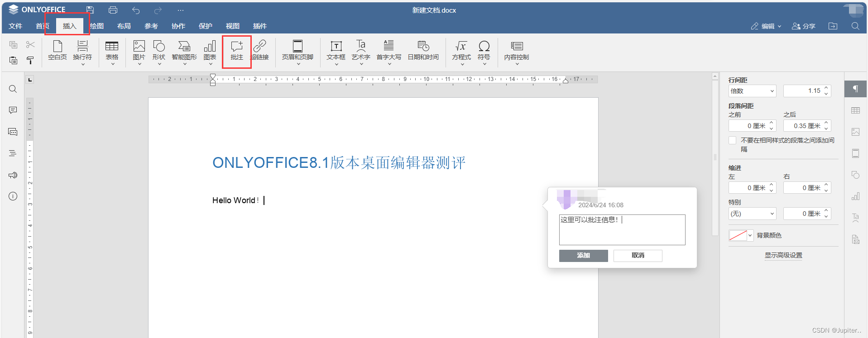This screenshot has height=338, width=868.
Task: Open the Content controls (内容控制) dropdown
Action: [x=517, y=52]
